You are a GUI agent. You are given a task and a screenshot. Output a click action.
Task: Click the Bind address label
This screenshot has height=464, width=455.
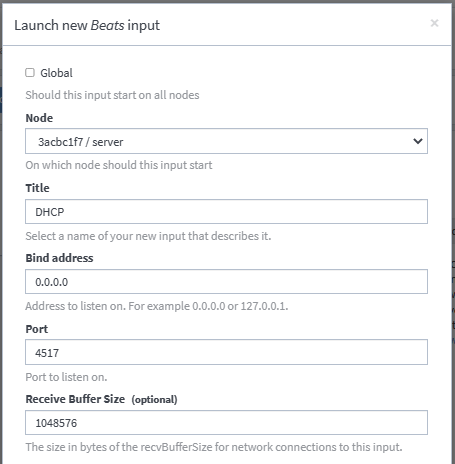[59, 258]
